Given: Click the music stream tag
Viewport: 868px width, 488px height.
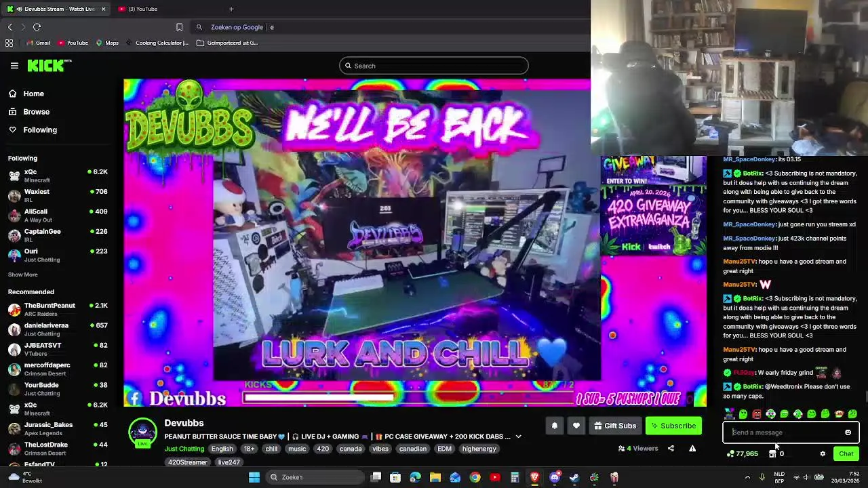Looking at the screenshot, I should click(x=297, y=449).
